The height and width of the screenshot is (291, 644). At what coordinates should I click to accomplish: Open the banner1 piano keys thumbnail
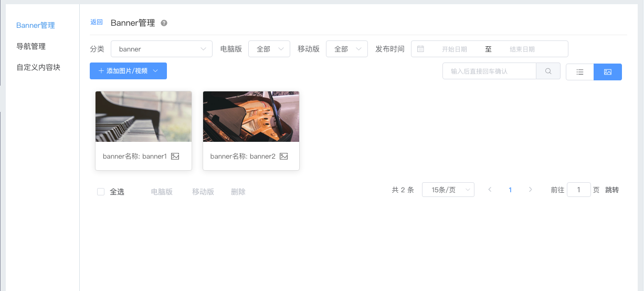(143, 117)
